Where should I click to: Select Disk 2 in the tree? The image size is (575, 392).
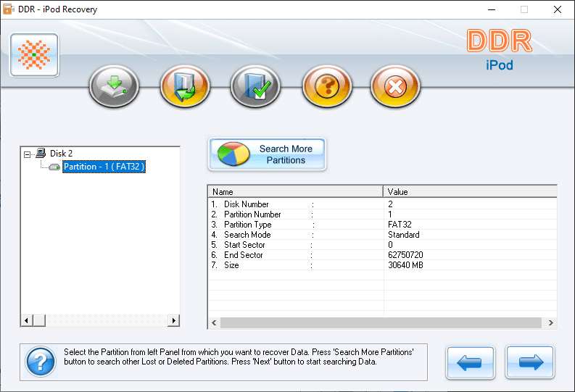coord(61,153)
